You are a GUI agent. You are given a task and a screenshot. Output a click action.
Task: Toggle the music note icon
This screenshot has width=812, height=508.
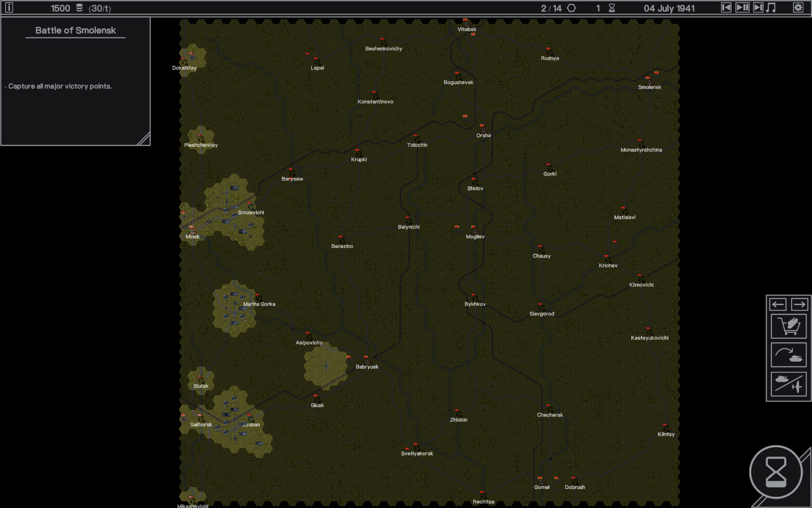pyautogui.click(x=771, y=8)
